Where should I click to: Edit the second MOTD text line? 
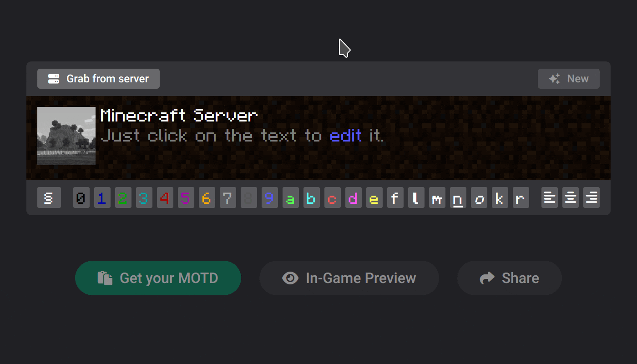(242, 136)
